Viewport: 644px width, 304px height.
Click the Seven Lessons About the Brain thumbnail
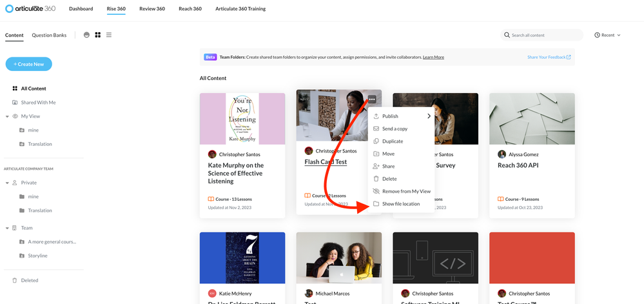(x=242, y=258)
